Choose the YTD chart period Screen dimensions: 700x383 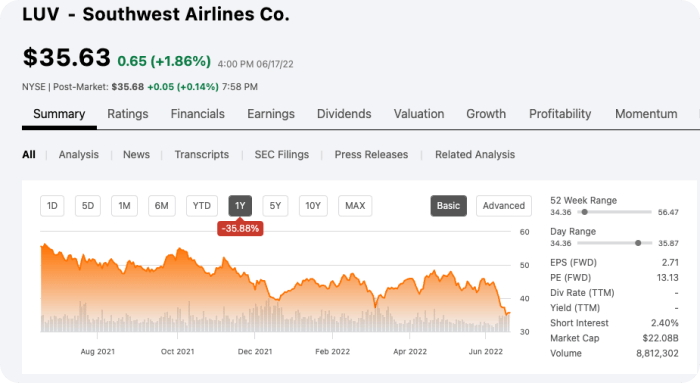[x=202, y=206]
